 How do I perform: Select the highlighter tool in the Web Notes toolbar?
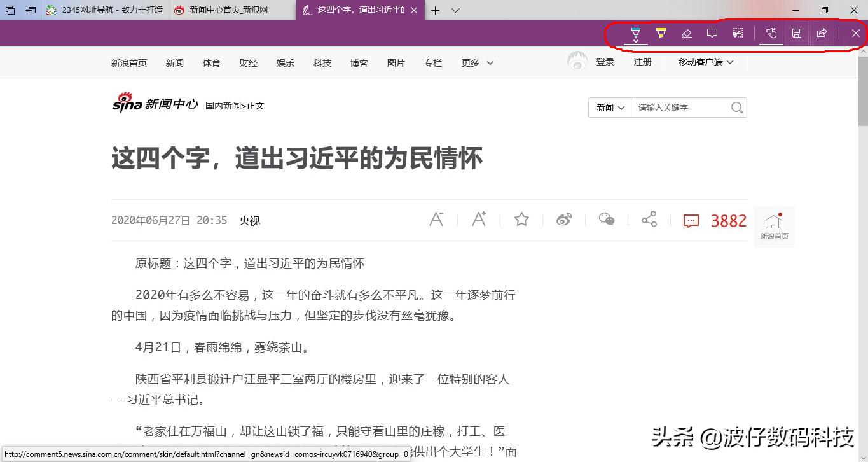661,33
